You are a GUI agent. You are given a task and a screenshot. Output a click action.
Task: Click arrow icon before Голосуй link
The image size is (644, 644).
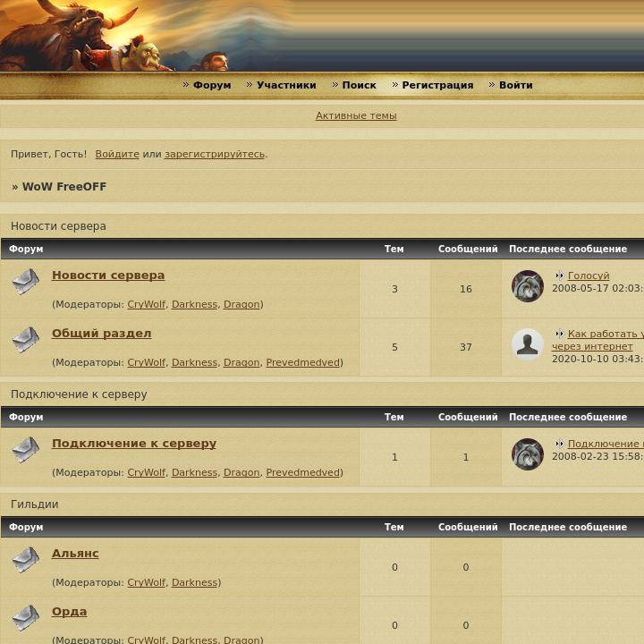pyautogui.click(x=560, y=275)
